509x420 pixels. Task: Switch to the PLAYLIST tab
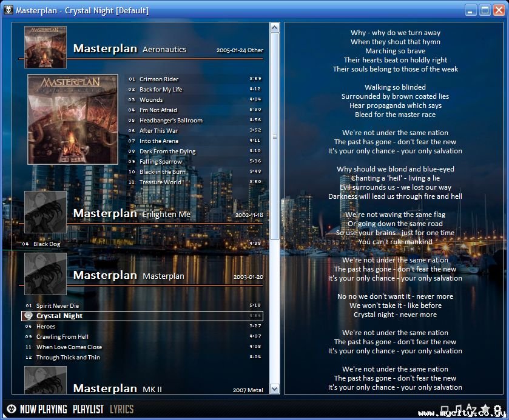(89, 409)
